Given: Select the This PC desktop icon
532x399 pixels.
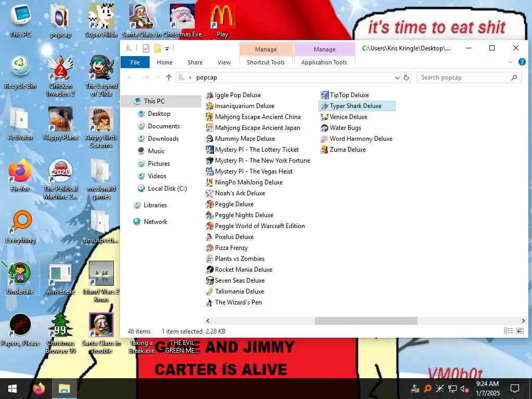Looking at the screenshot, I should (20, 20).
